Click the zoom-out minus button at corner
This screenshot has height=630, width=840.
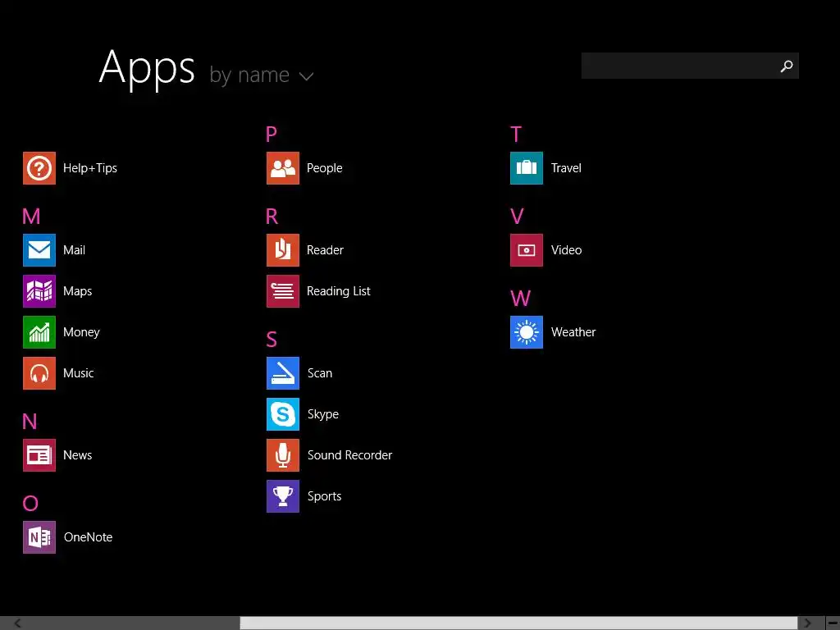pyautogui.click(x=833, y=623)
